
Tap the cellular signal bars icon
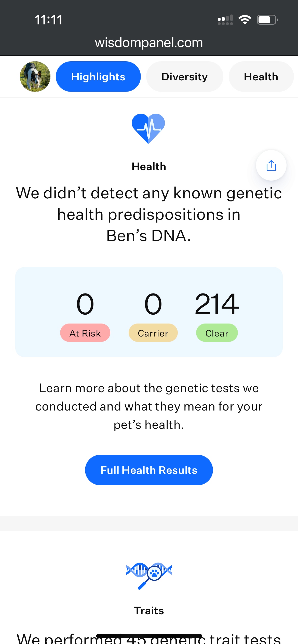tap(225, 20)
